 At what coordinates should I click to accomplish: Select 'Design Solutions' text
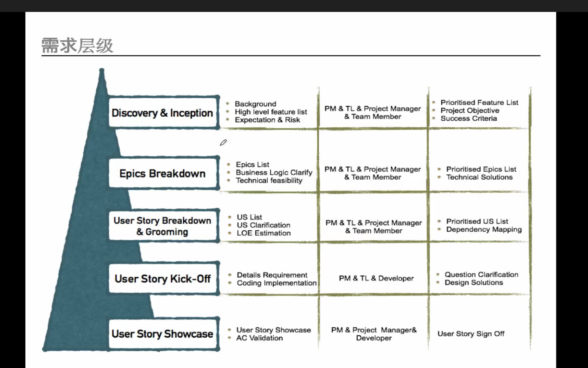click(x=474, y=282)
